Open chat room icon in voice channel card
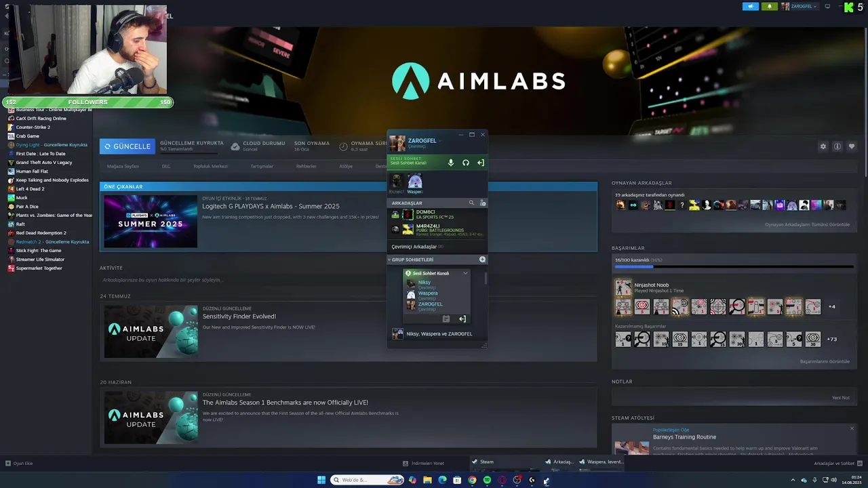This screenshot has height=488, width=868. pyautogui.click(x=446, y=319)
